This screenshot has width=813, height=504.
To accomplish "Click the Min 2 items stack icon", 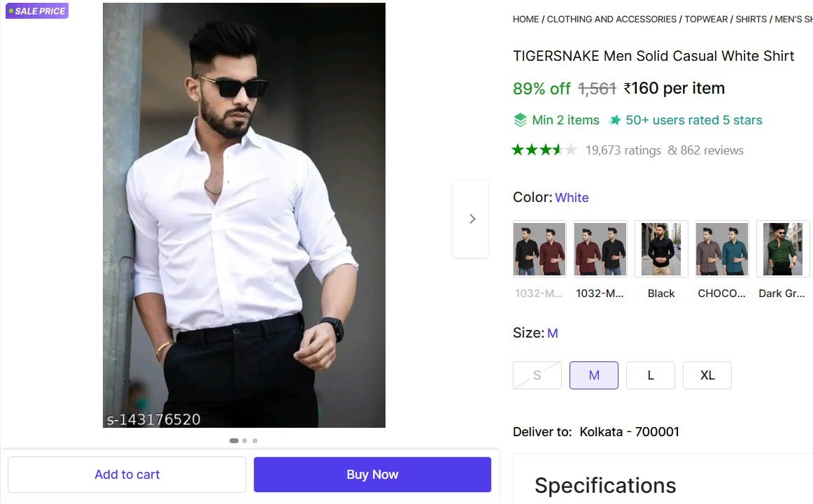I will click(520, 120).
